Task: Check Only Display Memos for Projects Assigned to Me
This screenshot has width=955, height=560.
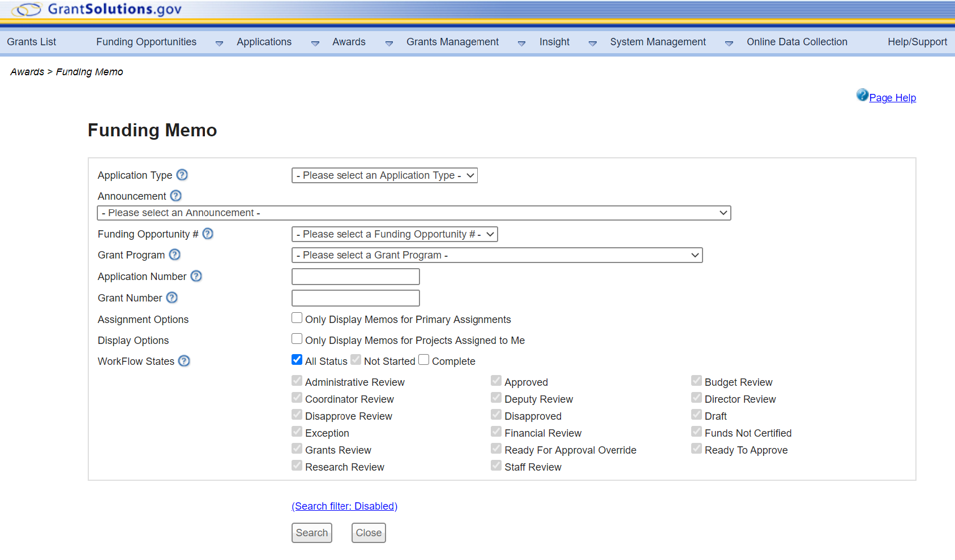Action: click(x=297, y=339)
